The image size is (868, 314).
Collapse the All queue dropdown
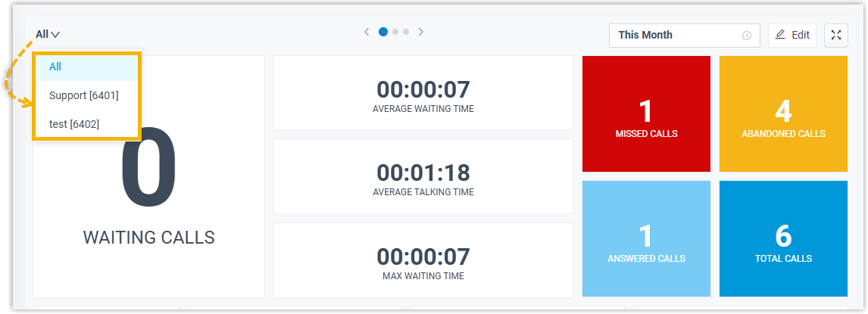48,34
